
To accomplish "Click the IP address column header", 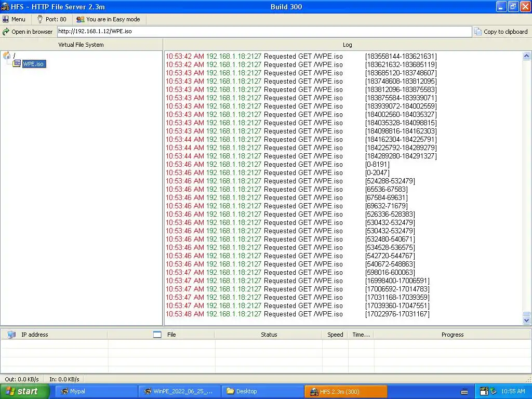I will coord(54,335).
